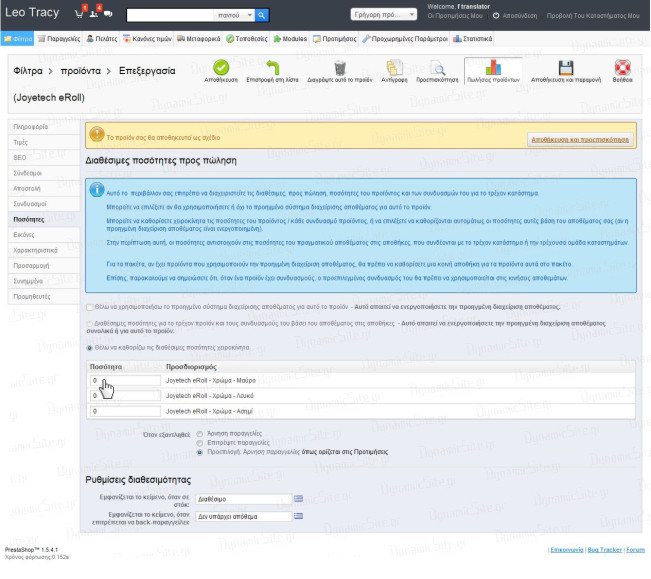Open the product sales bar chart icon
Viewport: 651px width, 579px height.
click(x=493, y=68)
